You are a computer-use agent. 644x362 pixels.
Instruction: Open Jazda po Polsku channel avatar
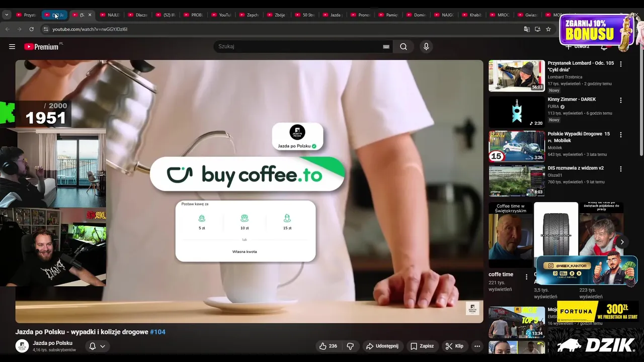pyautogui.click(x=22, y=346)
